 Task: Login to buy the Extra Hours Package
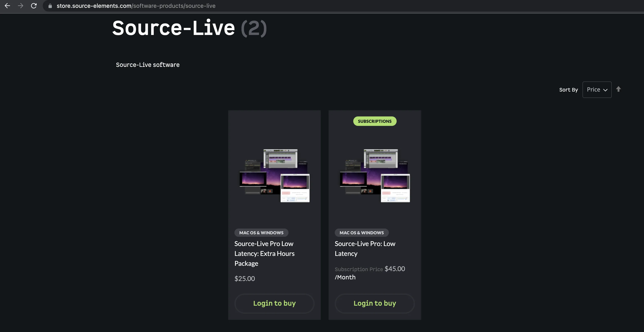point(275,303)
